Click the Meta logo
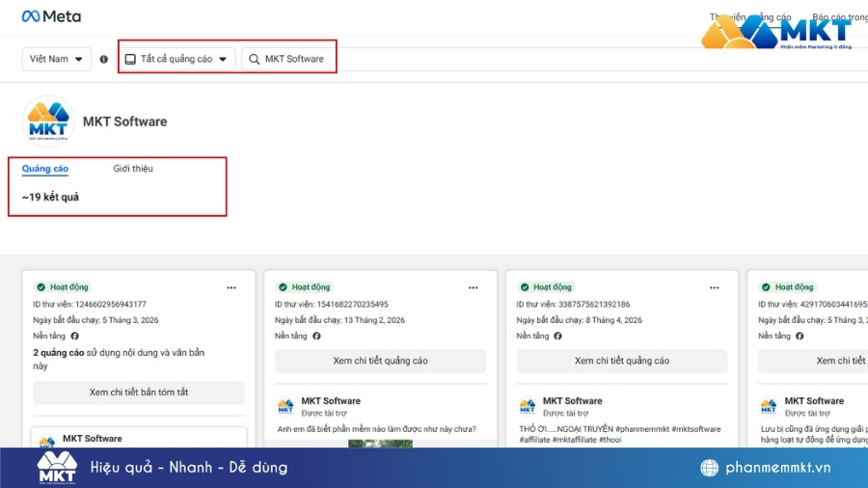Viewport: 868px width, 488px height. click(51, 16)
